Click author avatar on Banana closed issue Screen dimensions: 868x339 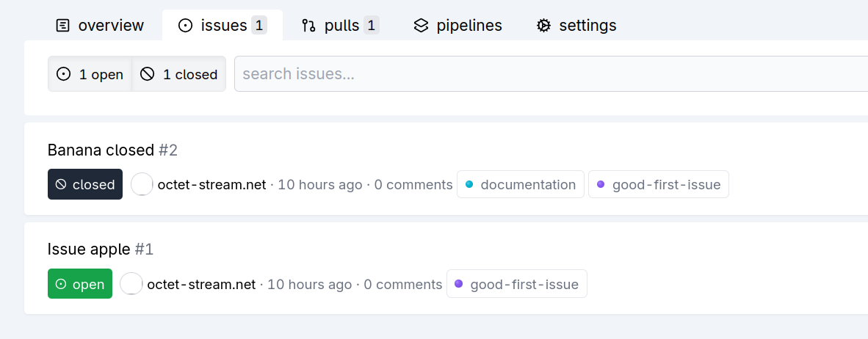point(142,184)
